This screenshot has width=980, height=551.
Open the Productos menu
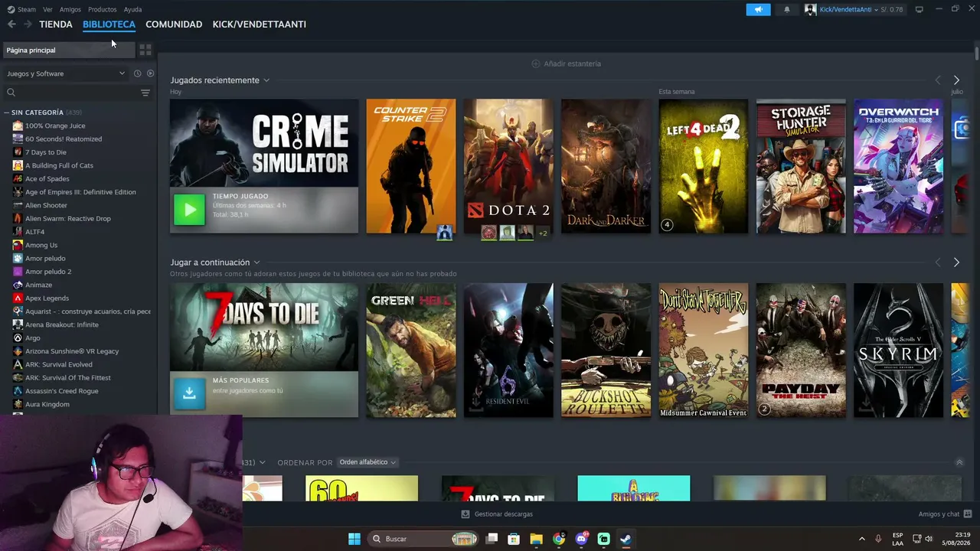pos(103,9)
